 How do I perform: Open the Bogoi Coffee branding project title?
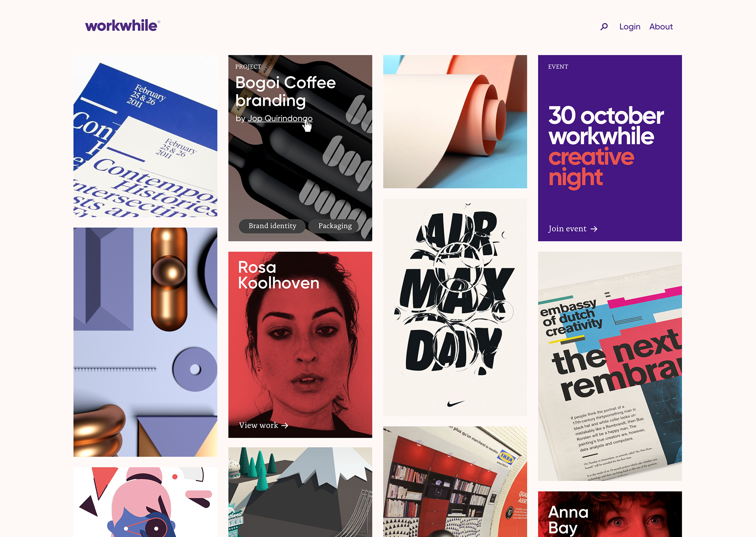(285, 92)
